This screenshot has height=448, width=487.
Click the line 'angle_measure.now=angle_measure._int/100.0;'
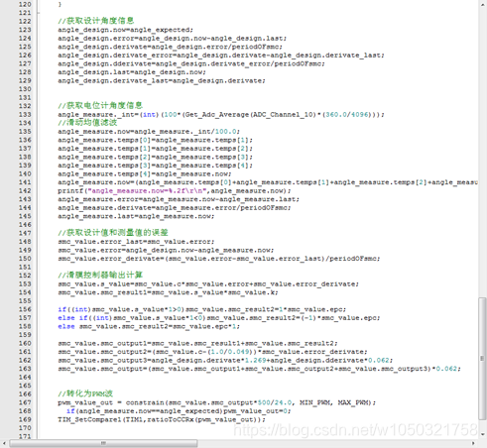[x=149, y=132]
